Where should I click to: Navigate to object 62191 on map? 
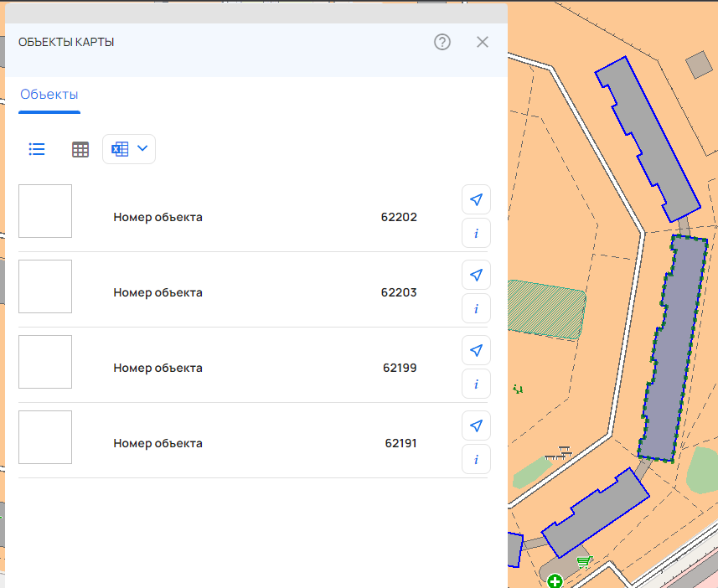[476, 426]
